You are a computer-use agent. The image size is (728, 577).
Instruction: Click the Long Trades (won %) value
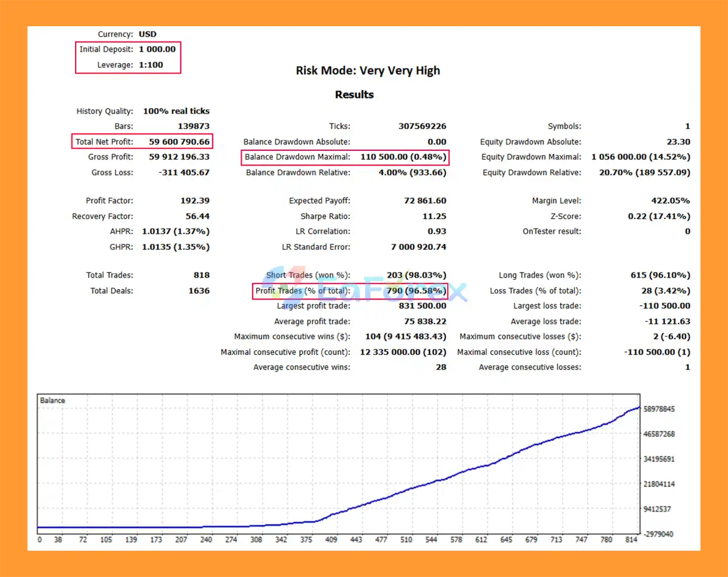tap(660, 275)
